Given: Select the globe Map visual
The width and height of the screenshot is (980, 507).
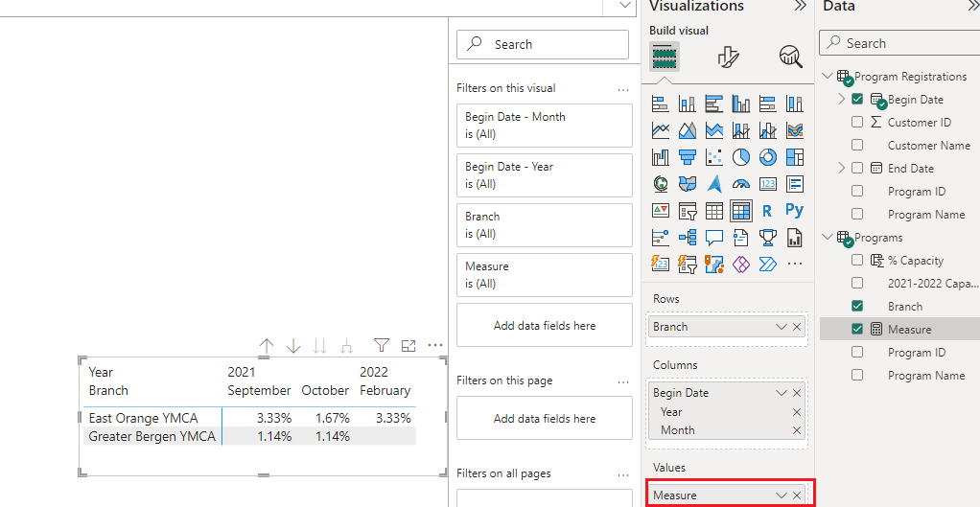Looking at the screenshot, I should coord(661,184).
